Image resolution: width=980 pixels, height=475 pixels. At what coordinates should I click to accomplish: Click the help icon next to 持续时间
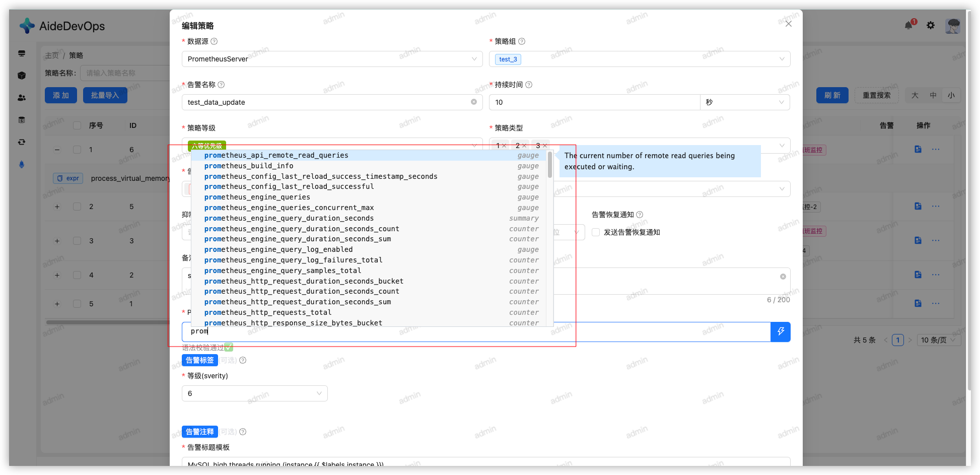(x=529, y=85)
